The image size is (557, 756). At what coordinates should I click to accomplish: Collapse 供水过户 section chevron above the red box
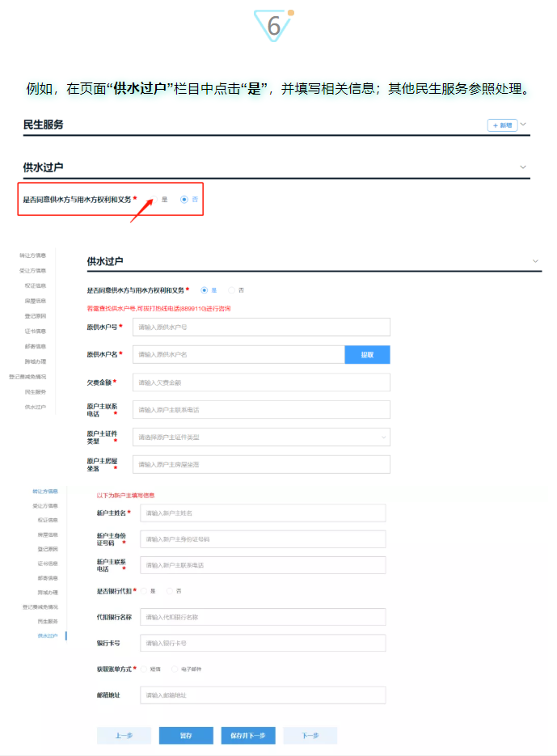coord(523,167)
